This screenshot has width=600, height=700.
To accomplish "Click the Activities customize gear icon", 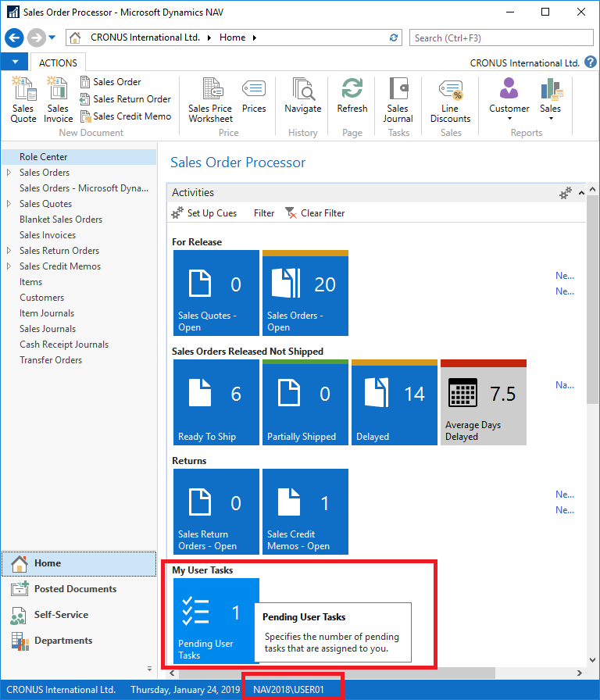I will click(x=565, y=193).
